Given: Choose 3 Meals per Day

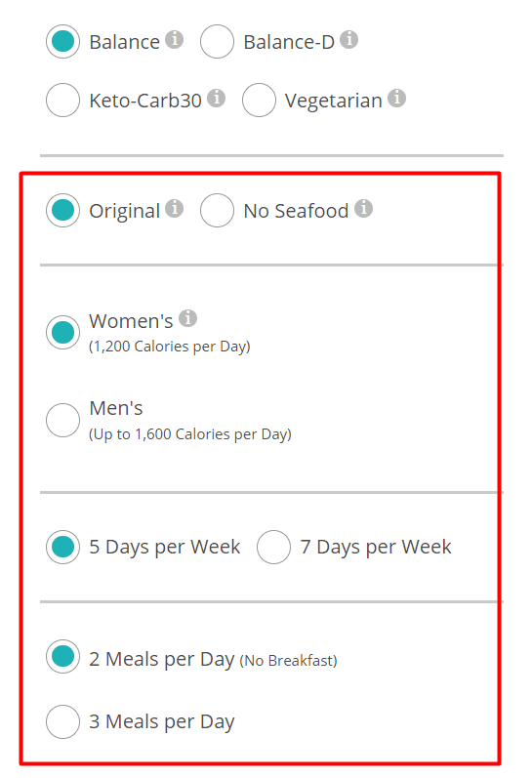Looking at the screenshot, I should click(62, 722).
